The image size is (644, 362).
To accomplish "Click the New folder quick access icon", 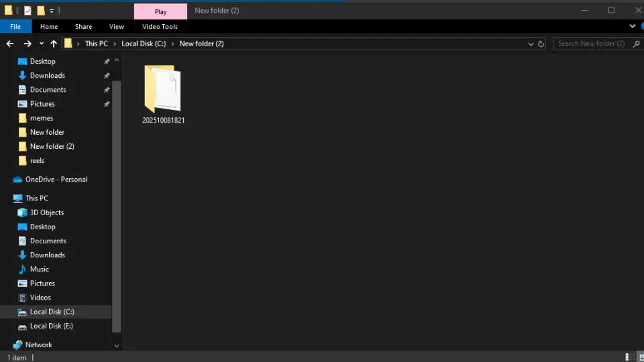I will pyautogui.click(x=40, y=11).
